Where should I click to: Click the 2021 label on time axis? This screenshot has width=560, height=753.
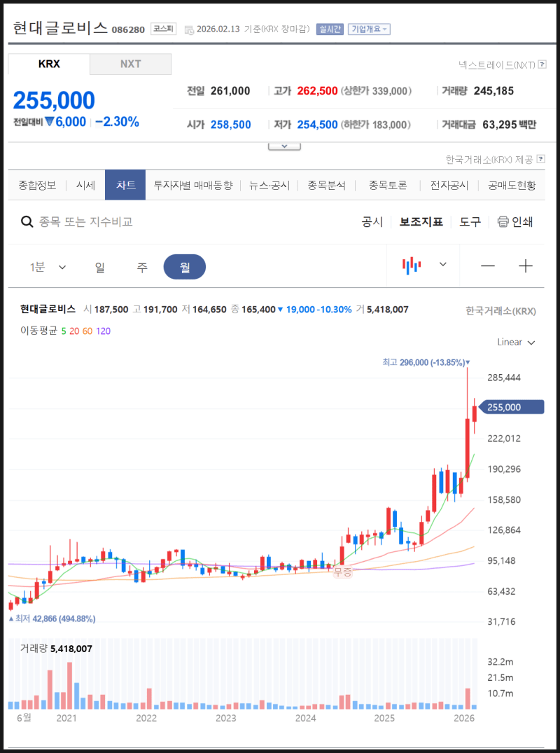tap(66, 719)
